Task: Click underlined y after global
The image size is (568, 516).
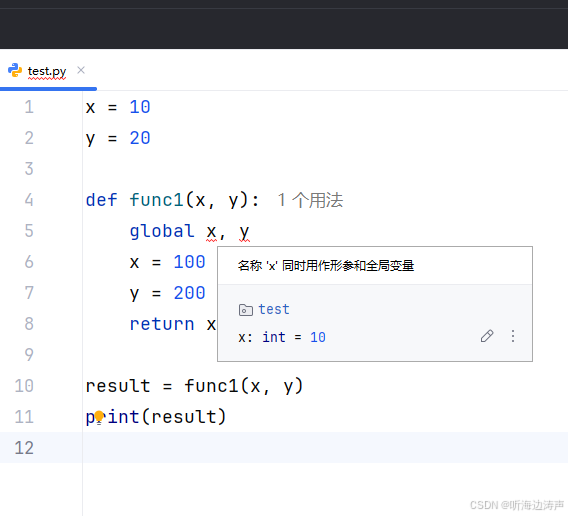Action: (x=245, y=233)
